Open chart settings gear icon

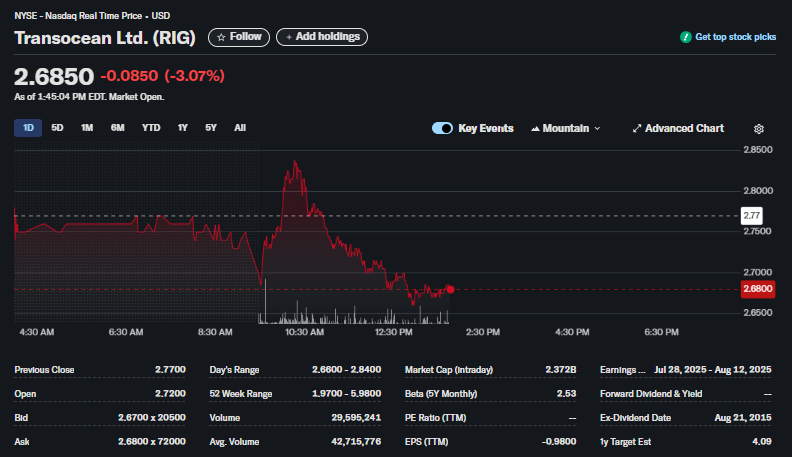(x=759, y=129)
